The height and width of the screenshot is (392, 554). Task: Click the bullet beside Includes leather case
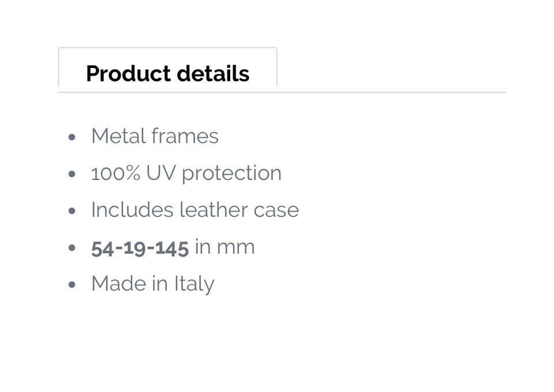pos(72,211)
